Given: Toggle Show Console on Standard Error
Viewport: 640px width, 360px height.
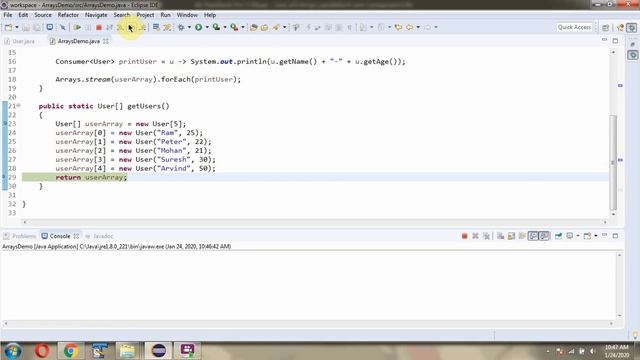Looking at the screenshot, I should click(544, 236).
